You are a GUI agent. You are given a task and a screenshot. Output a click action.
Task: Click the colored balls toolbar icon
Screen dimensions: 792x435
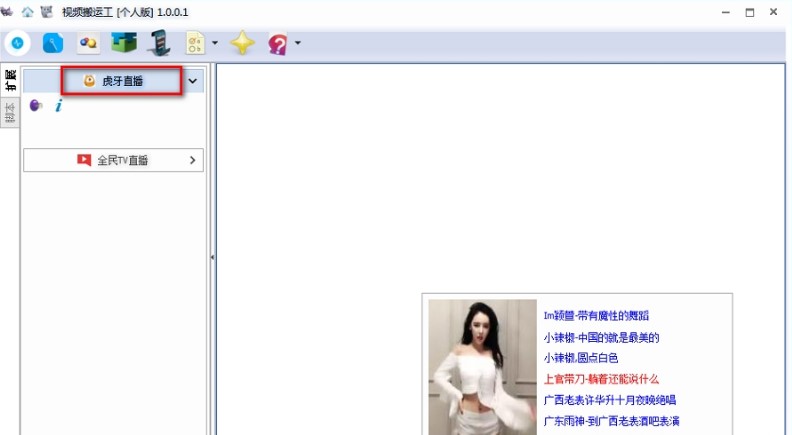[88, 43]
